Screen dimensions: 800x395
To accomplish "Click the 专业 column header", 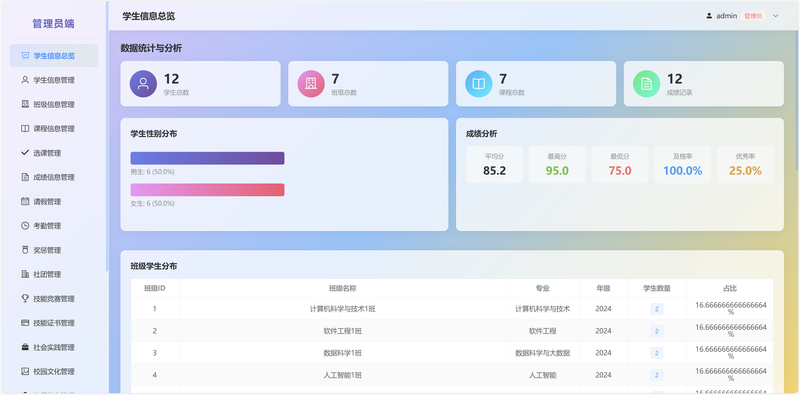I will [542, 288].
